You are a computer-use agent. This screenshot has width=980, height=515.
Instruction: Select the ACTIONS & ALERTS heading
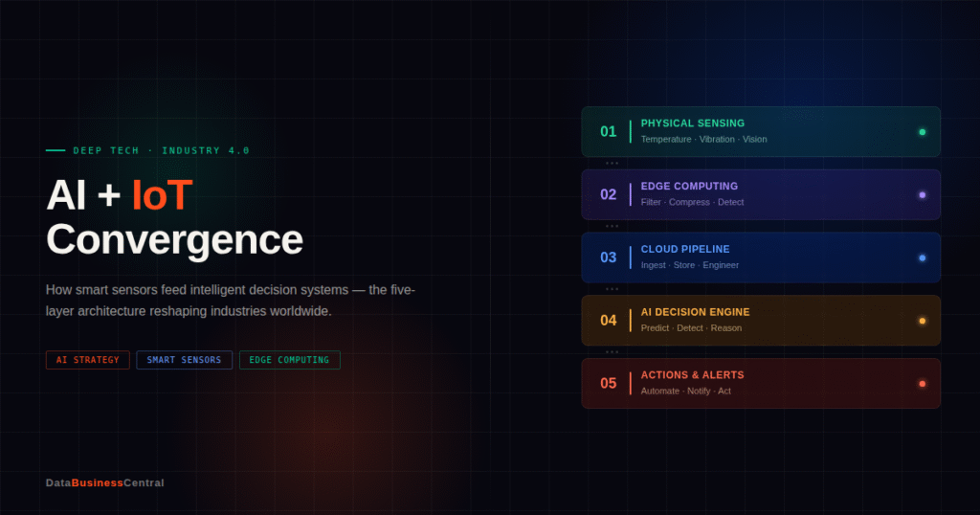pyautogui.click(x=692, y=375)
